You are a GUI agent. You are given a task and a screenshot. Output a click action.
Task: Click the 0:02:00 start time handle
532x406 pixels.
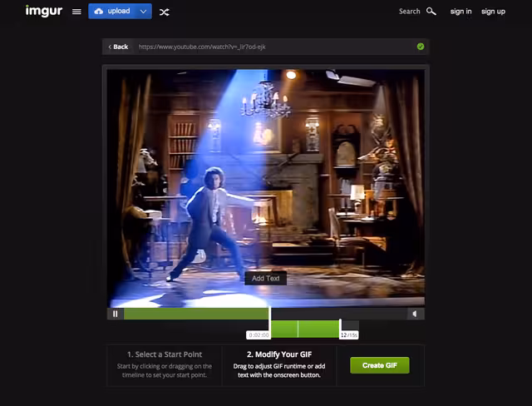click(259, 335)
